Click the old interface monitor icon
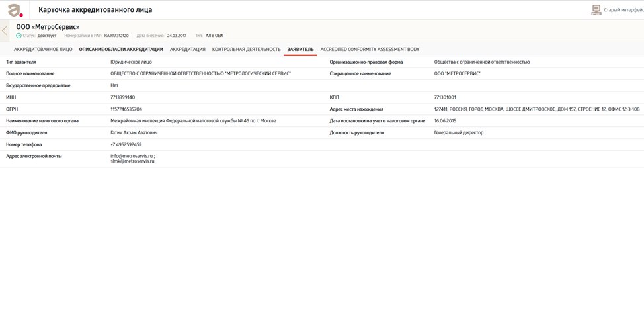 point(596,10)
